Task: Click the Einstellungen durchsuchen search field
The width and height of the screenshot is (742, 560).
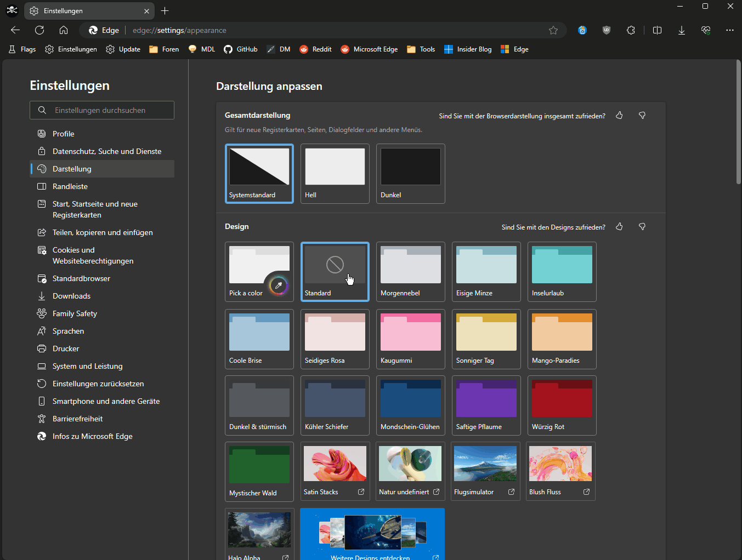Action: (x=102, y=110)
